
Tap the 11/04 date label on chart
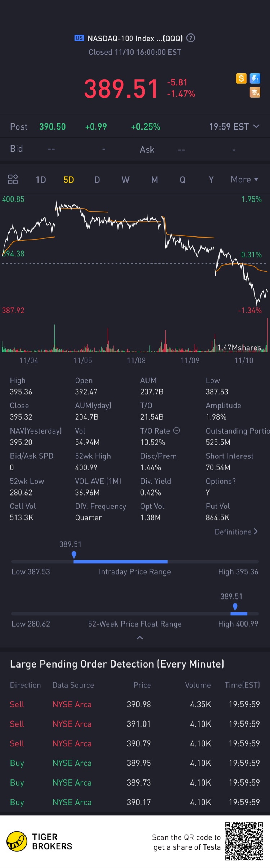tap(29, 361)
